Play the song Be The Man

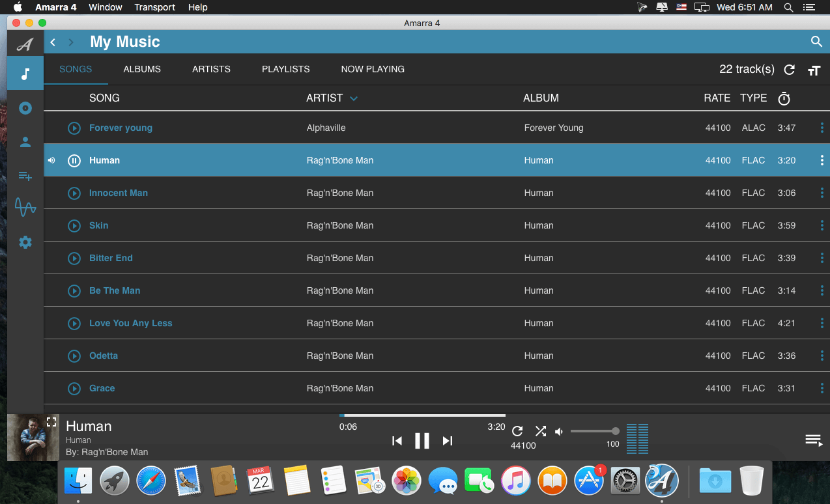(74, 290)
